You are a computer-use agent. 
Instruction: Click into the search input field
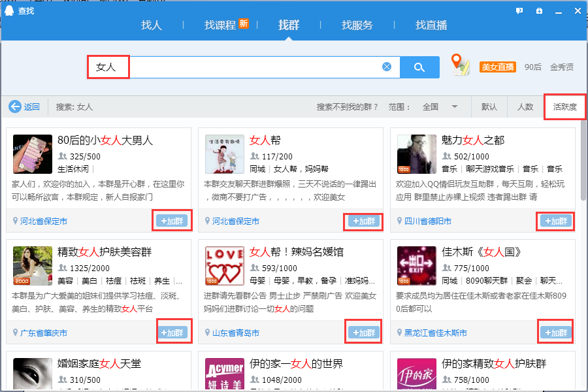[244, 67]
